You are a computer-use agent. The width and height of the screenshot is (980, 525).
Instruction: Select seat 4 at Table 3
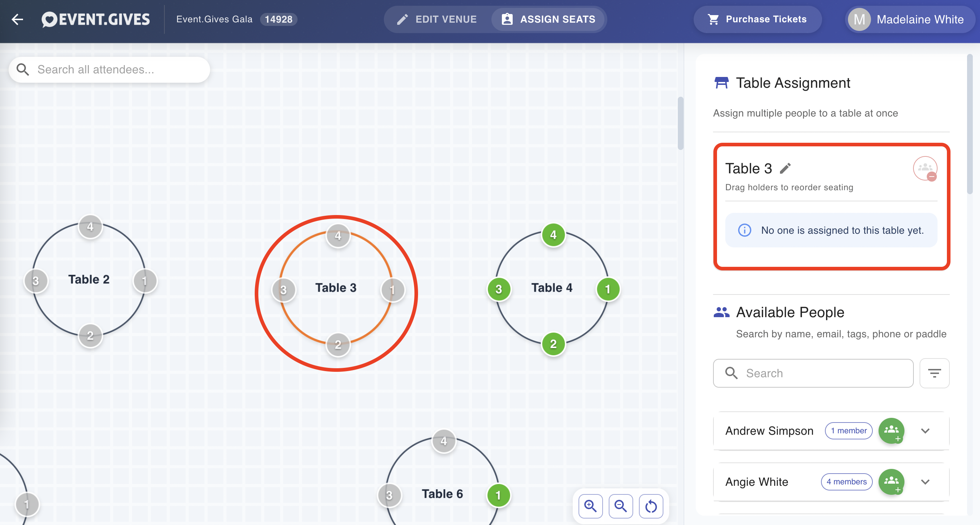[x=338, y=236]
